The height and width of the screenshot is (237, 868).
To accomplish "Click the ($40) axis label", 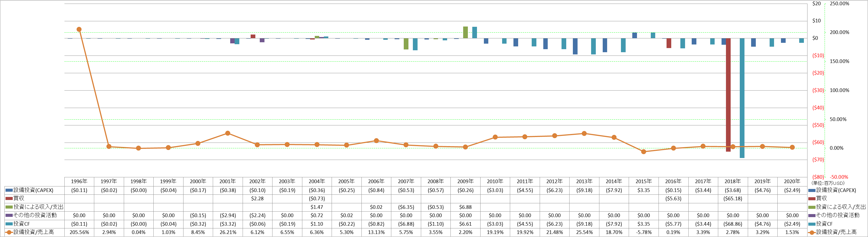I will [x=818, y=108].
